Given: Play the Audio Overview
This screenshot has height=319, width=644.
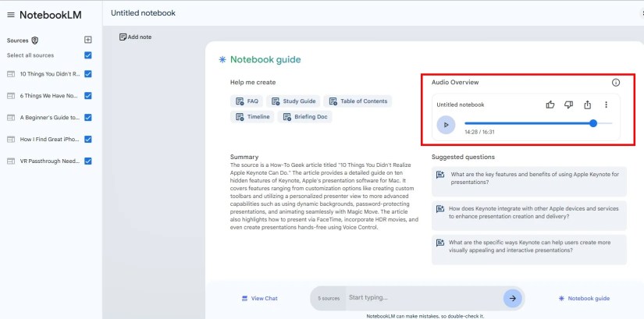Looking at the screenshot, I should [x=446, y=125].
